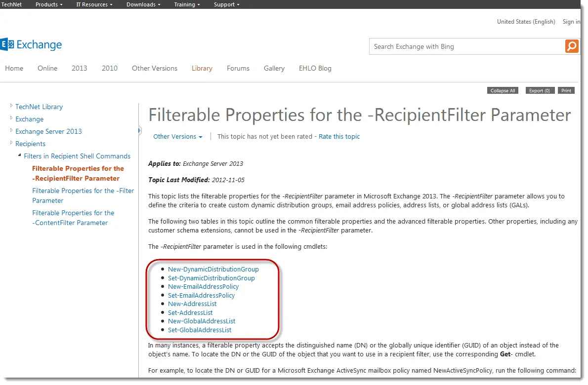
Task: Open the Set-EmailAddressPolicy cmdlet link
Action: point(202,296)
